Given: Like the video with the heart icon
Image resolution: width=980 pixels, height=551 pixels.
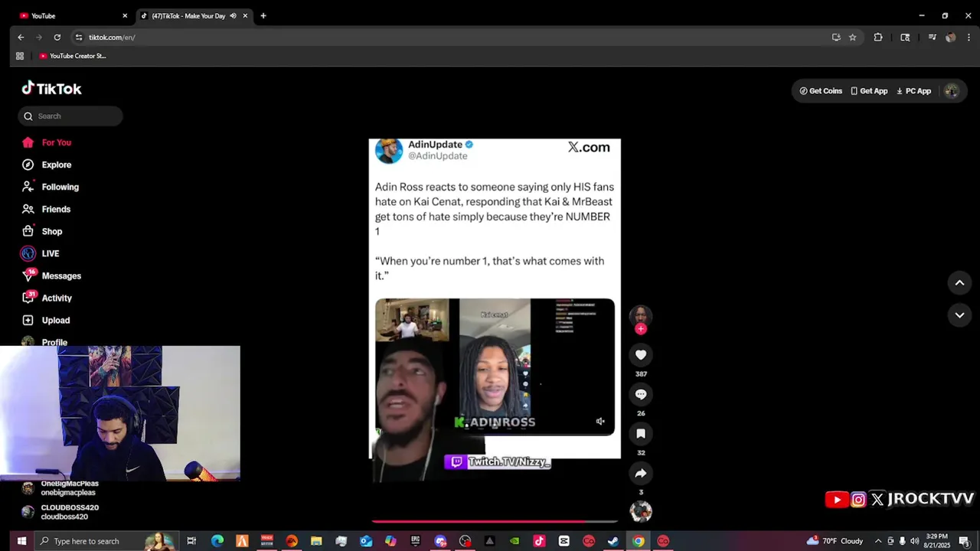Looking at the screenshot, I should [641, 355].
